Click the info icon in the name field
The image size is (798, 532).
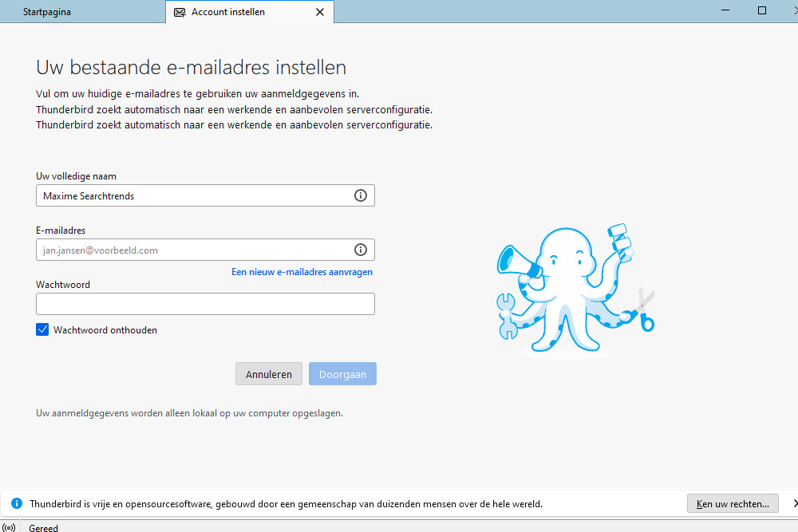pyautogui.click(x=361, y=195)
